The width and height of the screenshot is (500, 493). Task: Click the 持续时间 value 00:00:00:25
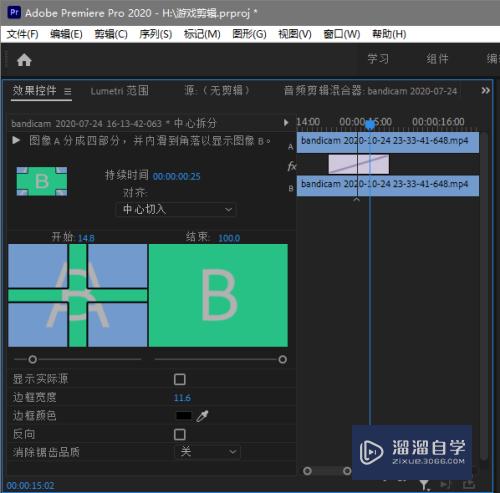(176, 176)
